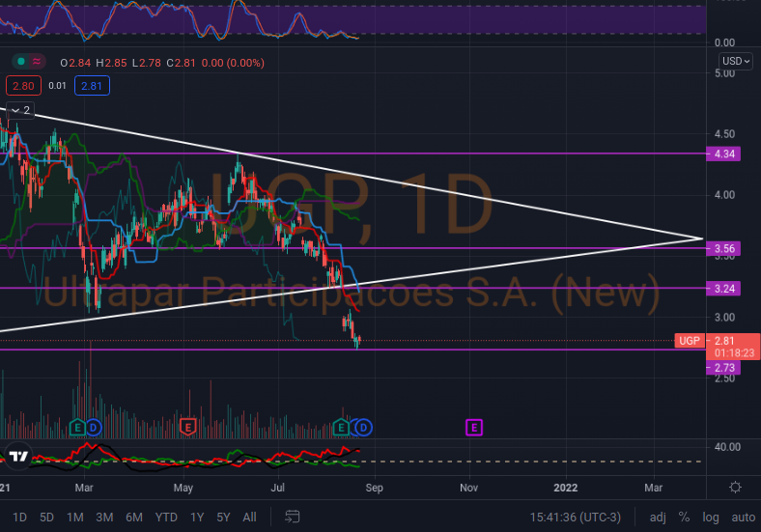The image size is (761, 532).
Task: Click the blue 2.81 buy button
Action: (x=92, y=86)
